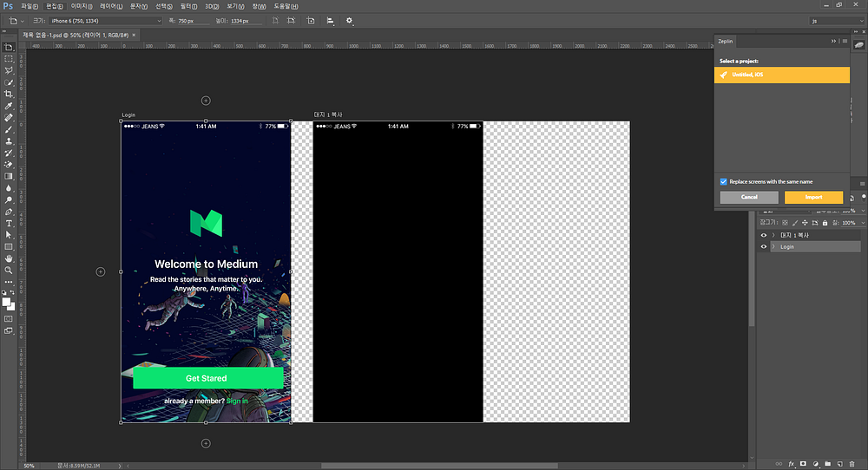Select the Eyedropper tool

click(x=9, y=106)
